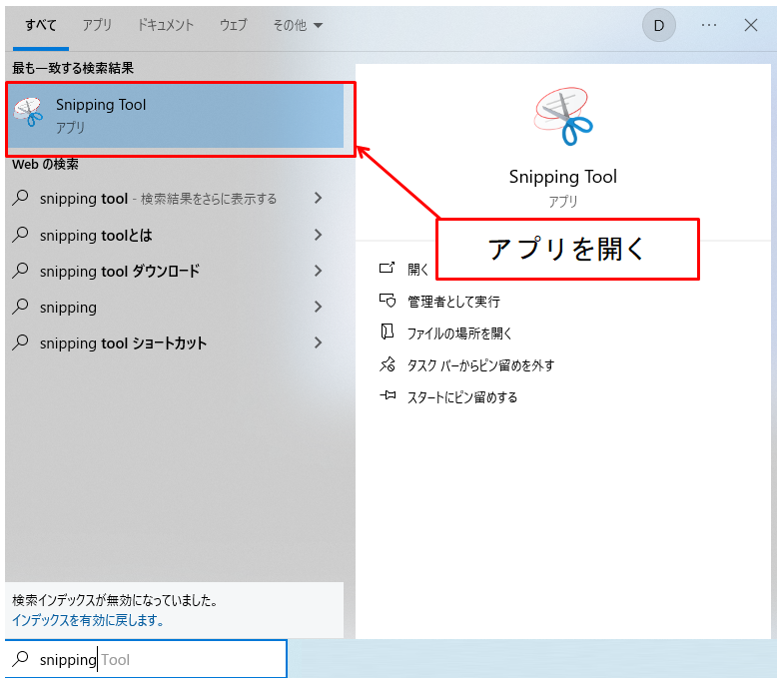
Task: Open the three-dot options menu
Action: pos(709,25)
